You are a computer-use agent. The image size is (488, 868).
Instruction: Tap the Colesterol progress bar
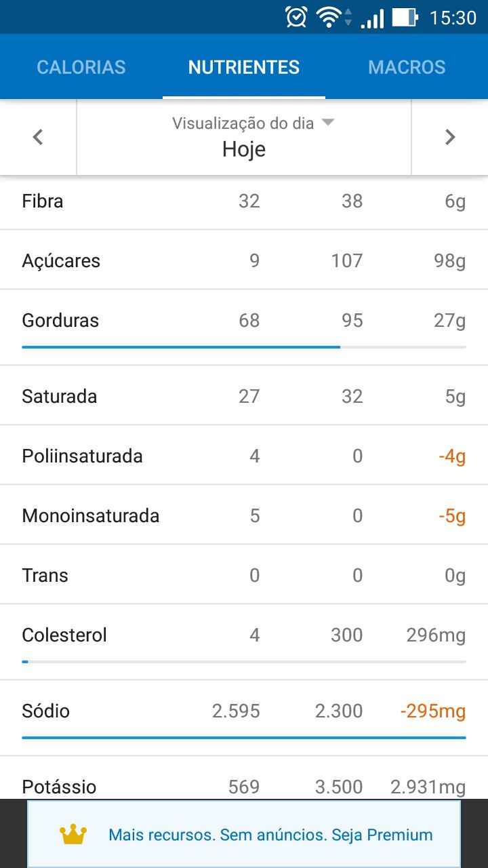(244, 661)
